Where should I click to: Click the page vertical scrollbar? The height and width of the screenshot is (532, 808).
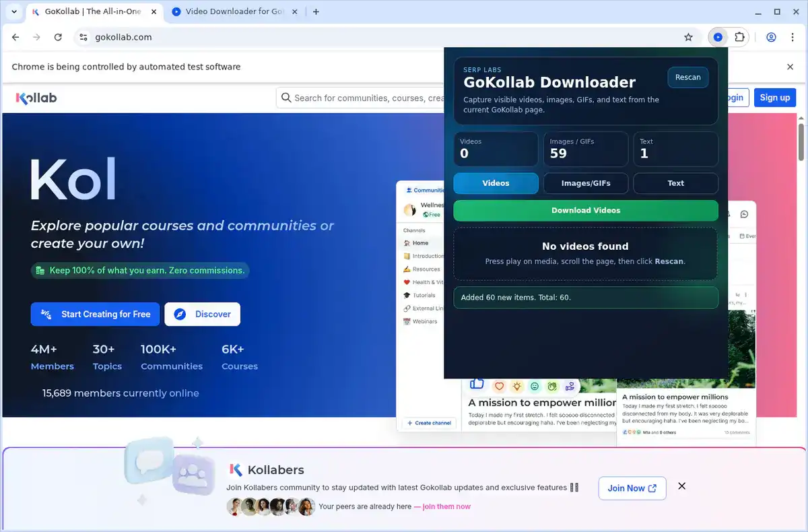pos(802,141)
